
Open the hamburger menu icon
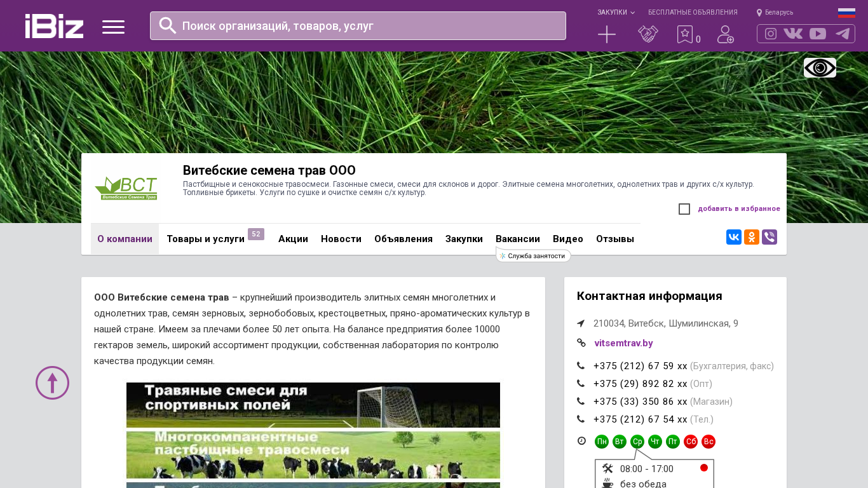[113, 27]
